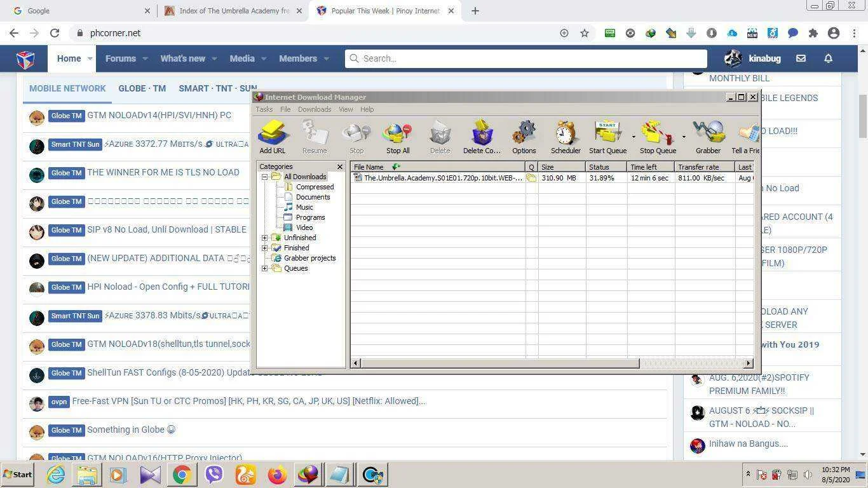Select the Umbrella Academy download row
868x488 pixels.
point(552,178)
